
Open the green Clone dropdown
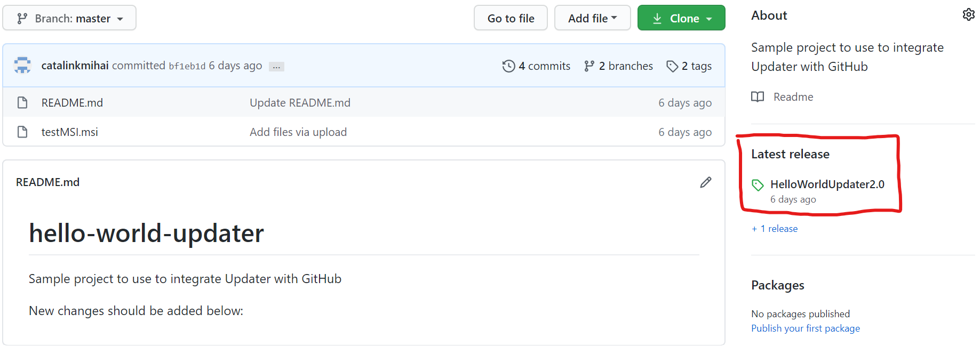[681, 18]
